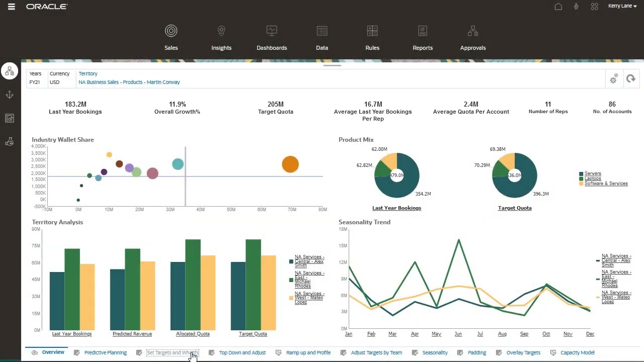Open Padding tab

click(x=477, y=352)
